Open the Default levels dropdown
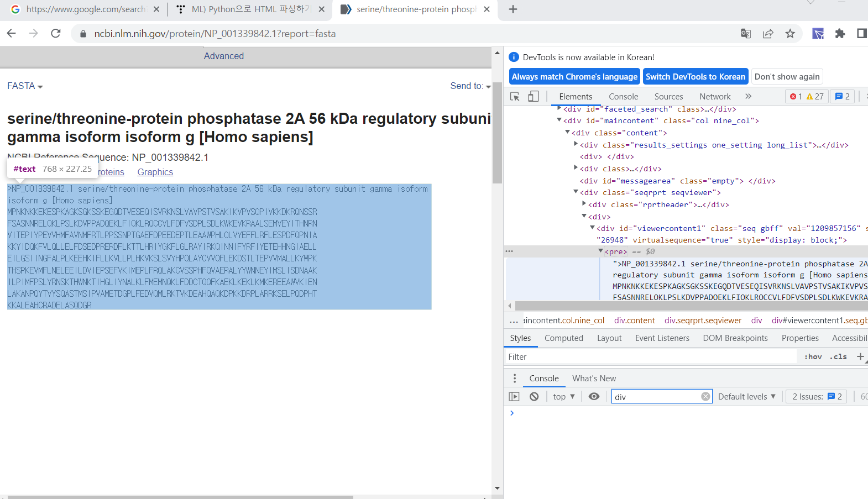Screen dimensions: 868x499 (747, 397)
